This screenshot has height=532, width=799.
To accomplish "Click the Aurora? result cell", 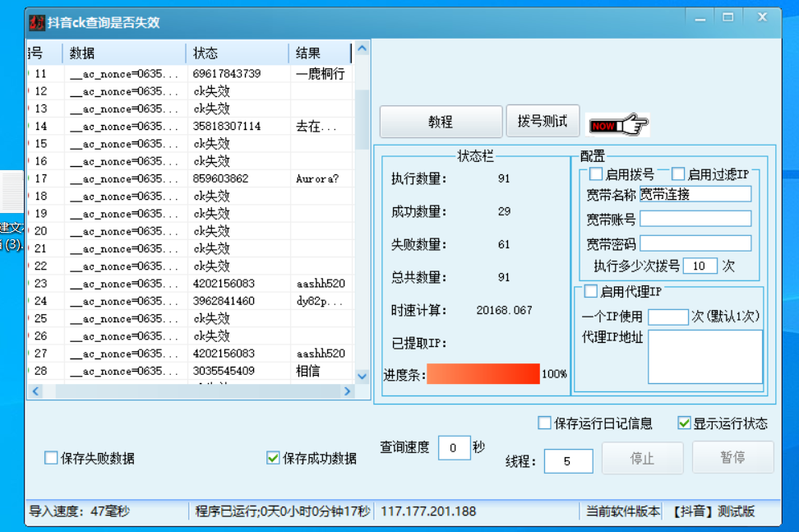I will (317, 179).
